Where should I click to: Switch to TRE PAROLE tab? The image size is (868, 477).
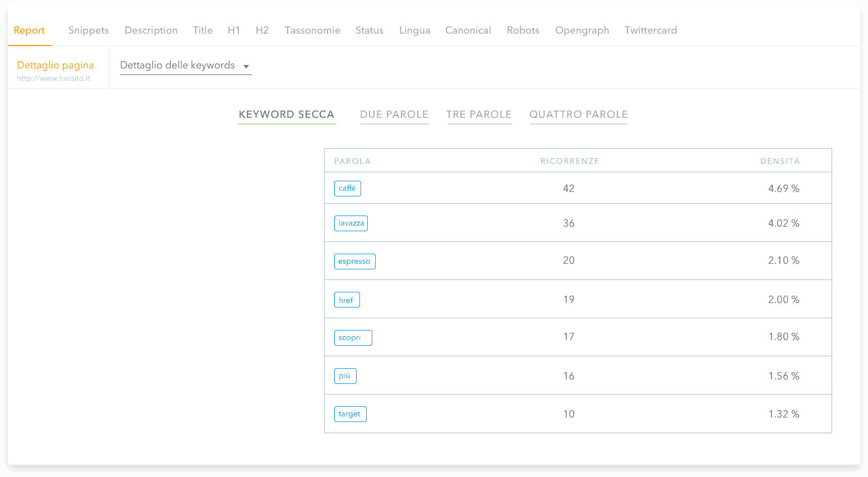pyautogui.click(x=479, y=114)
